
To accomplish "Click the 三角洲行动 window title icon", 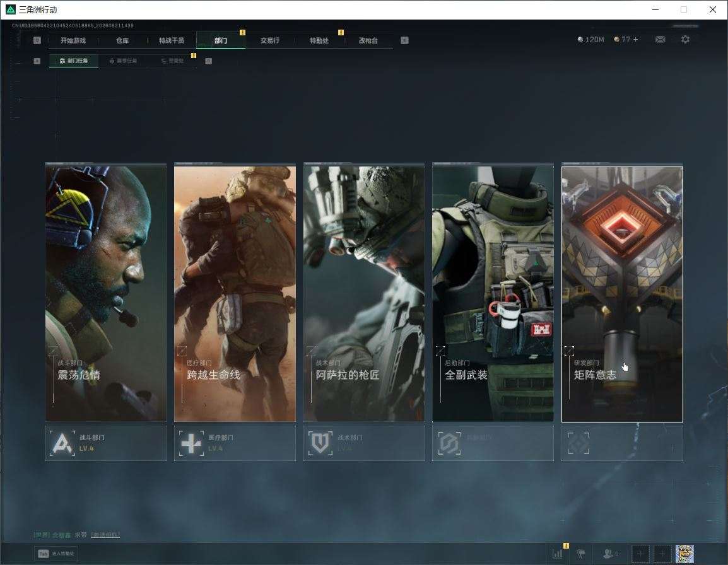I will [10, 9].
